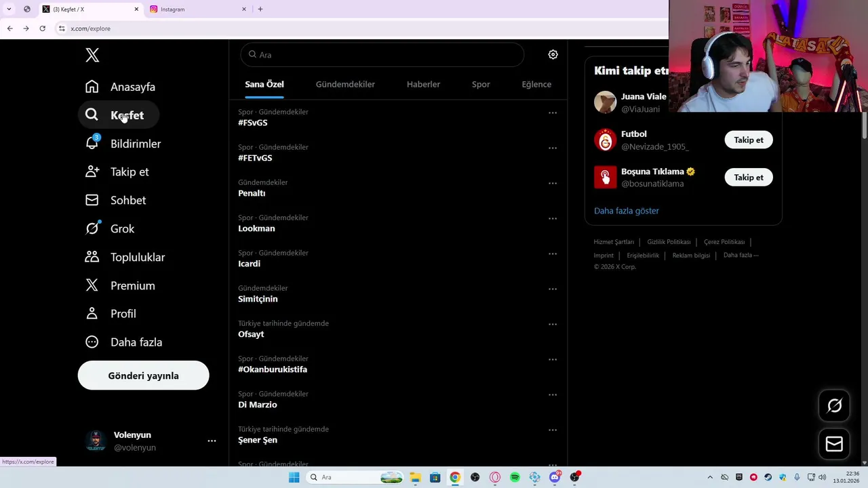Open Takip et in sidebar
The image size is (868, 488).
(117, 171)
